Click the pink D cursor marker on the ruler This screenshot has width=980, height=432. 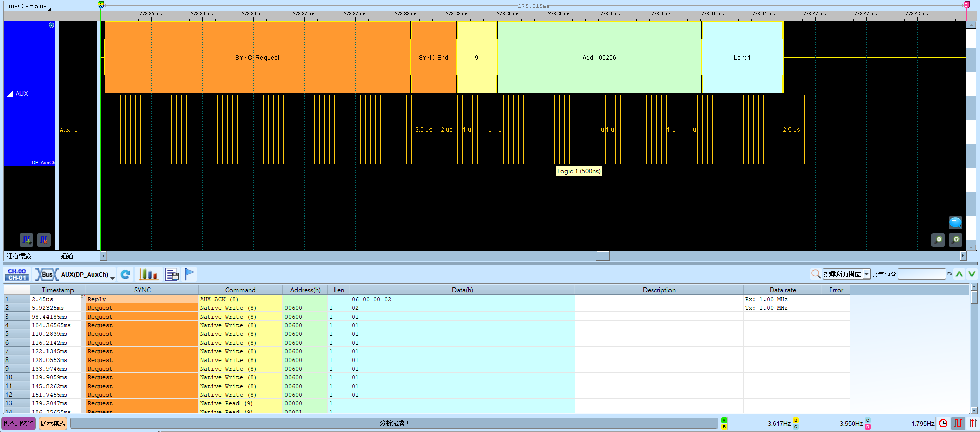click(x=966, y=5)
